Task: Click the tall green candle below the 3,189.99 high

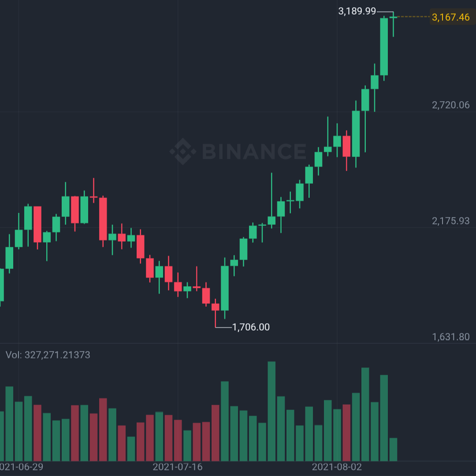Action: tap(384, 47)
